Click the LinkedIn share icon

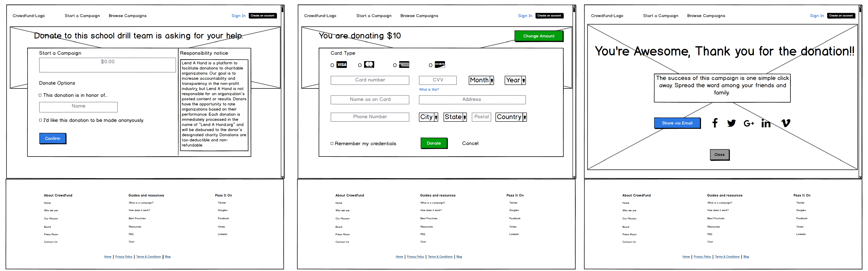tap(766, 124)
